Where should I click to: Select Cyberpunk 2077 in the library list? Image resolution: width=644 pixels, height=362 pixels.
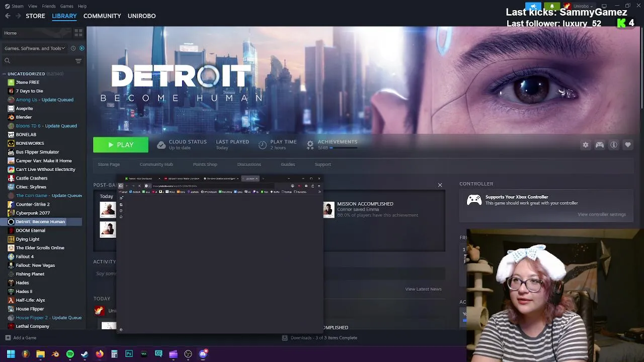33,213
